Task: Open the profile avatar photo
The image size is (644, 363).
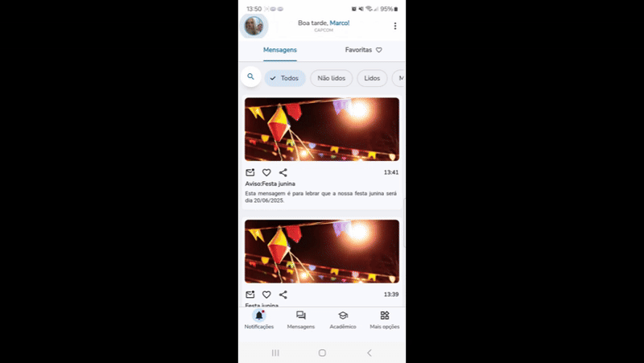Action: (x=254, y=26)
